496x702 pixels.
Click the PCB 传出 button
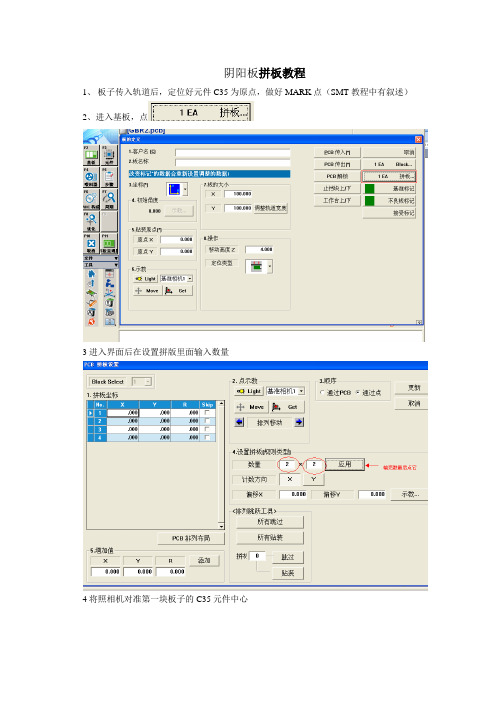(338, 164)
